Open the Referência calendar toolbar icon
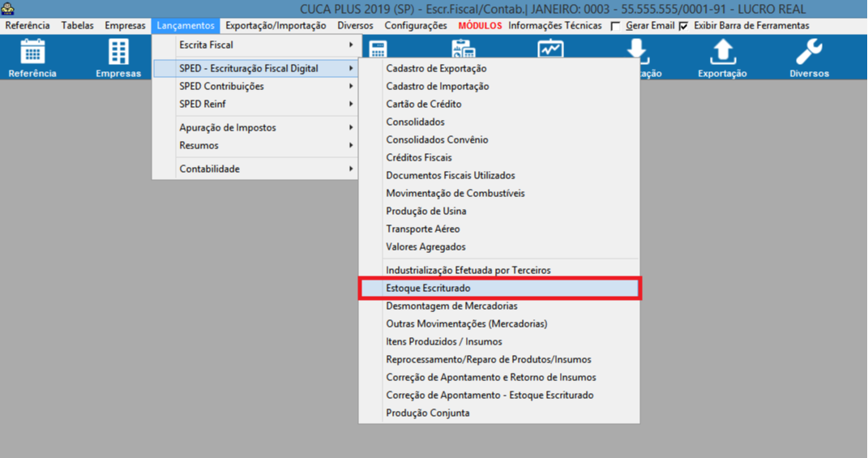868x458 pixels. pyautogui.click(x=32, y=58)
